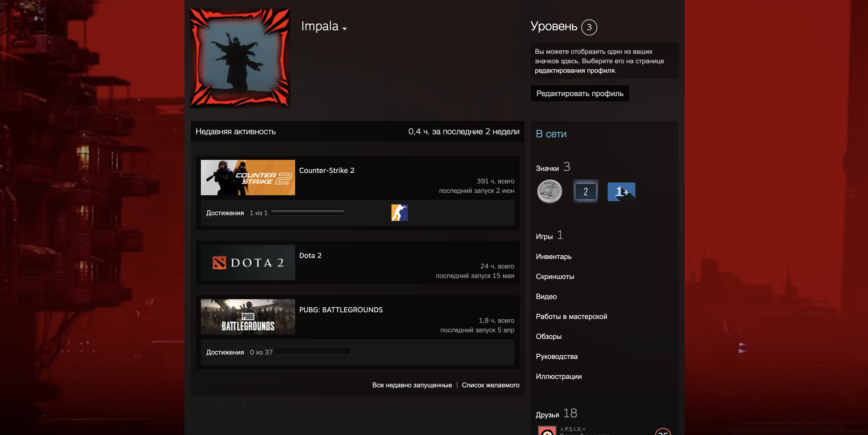Image resolution: width=868 pixels, height=435 pixels.
Task: Go to Работы в мастерской
Action: [x=572, y=316]
